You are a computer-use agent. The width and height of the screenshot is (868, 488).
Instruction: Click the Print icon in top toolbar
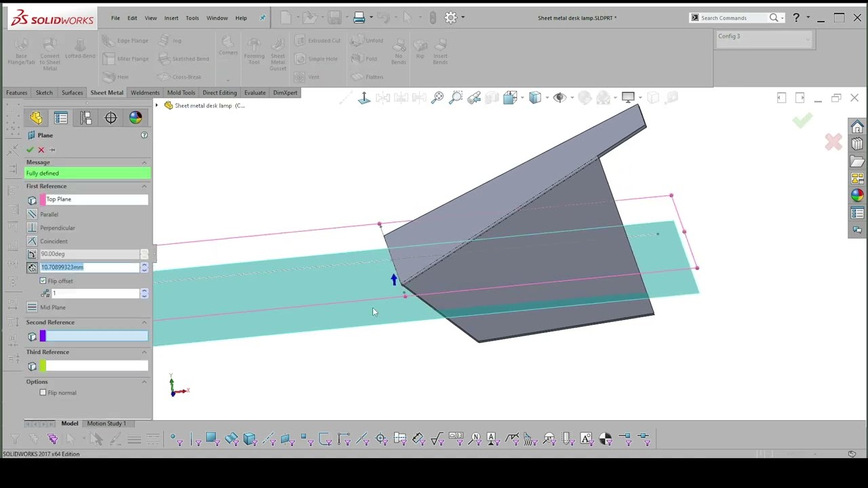tap(359, 18)
